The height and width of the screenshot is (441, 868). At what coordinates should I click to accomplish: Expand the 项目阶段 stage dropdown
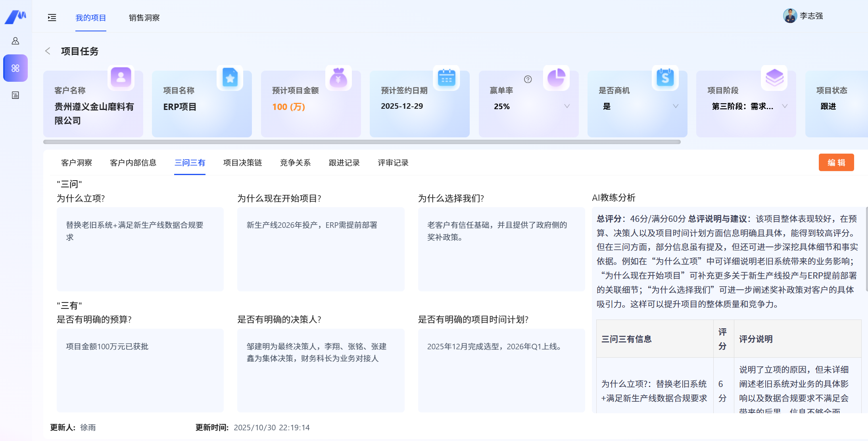click(785, 106)
